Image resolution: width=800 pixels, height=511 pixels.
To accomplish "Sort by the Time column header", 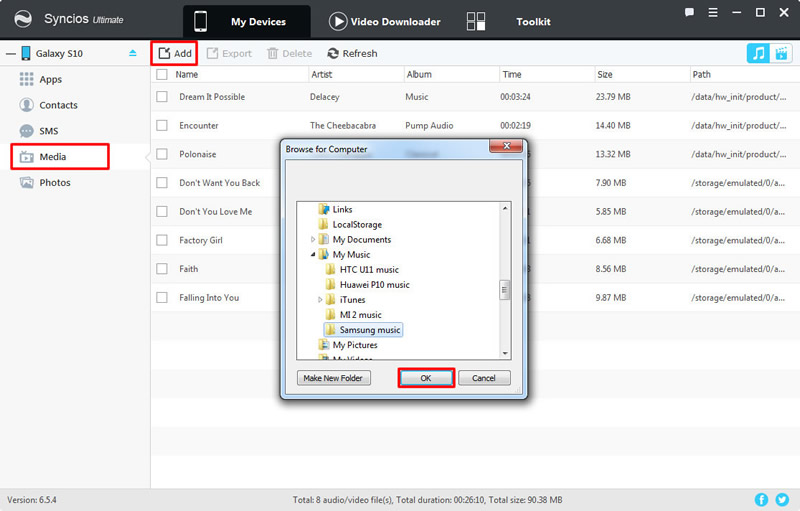I will pos(512,74).
